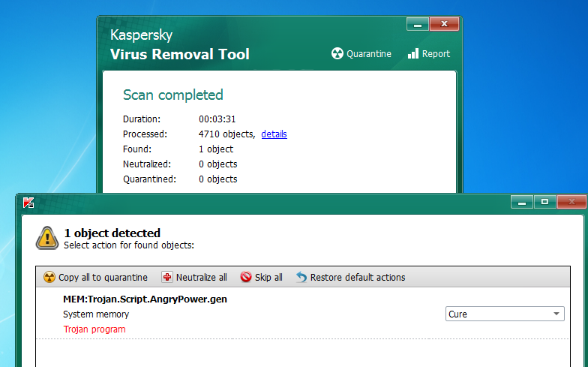588x367 pixels.
Task: Click the Kaspersky logo icon in detection window
Action: [x=28, y=203]
